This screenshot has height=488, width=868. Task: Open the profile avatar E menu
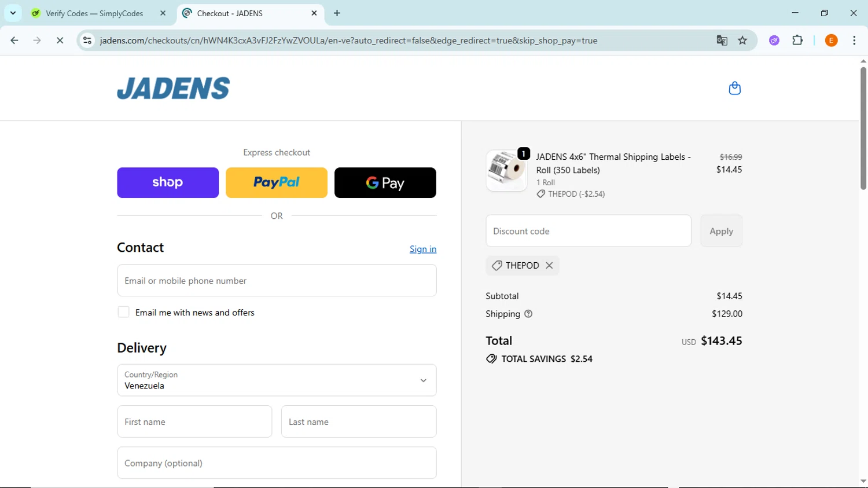[831, 41]
